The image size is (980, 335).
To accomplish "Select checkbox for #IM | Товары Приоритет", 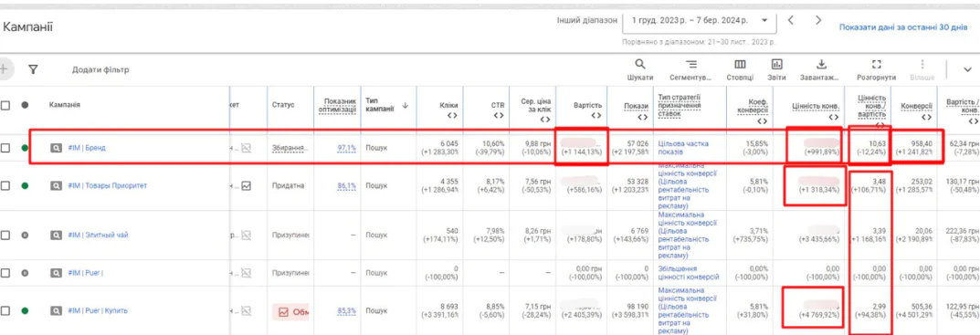I will click(x=5, y=185).
